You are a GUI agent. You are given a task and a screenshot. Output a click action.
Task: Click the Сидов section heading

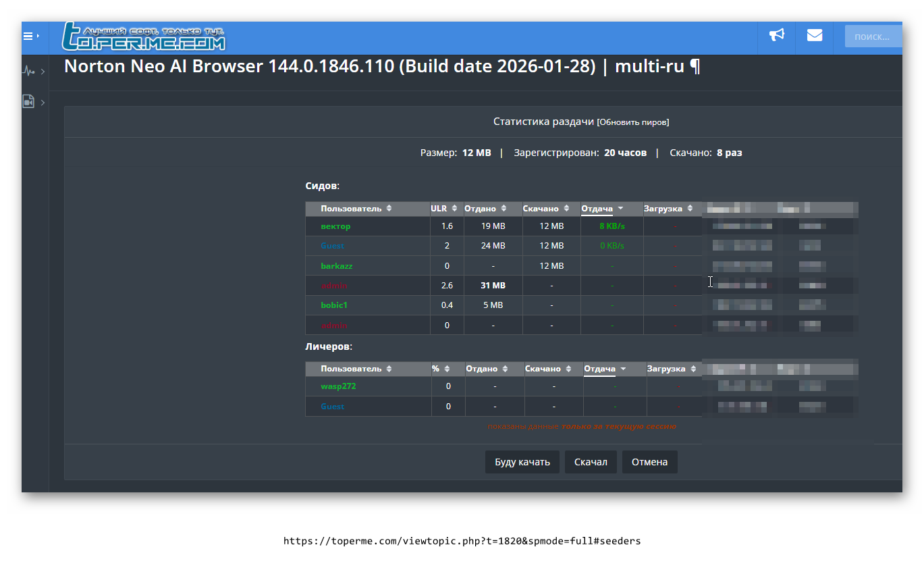point(322,185)
